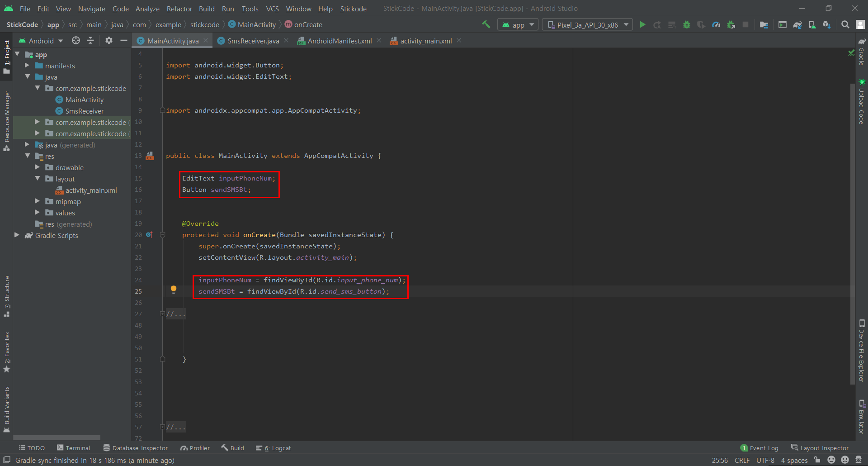Click the Make Project hammer icon
Screen dimensions: 868x466
tap(486, 24)
